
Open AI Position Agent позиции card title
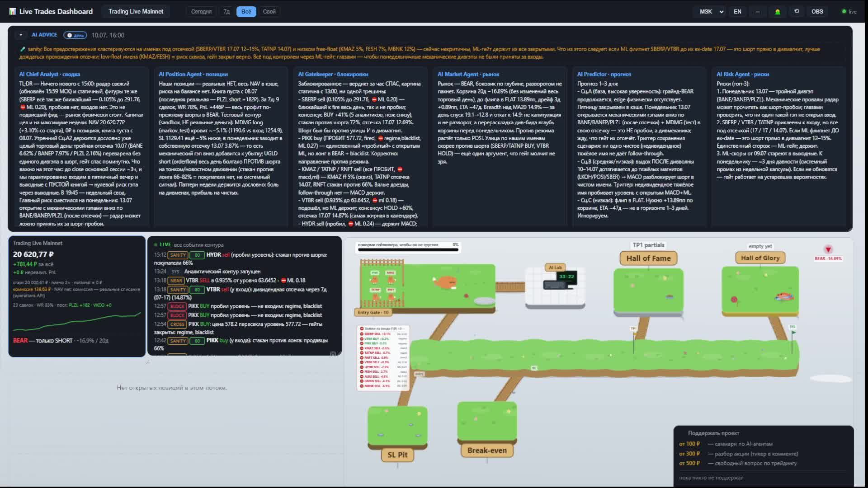tap(193, 74)
